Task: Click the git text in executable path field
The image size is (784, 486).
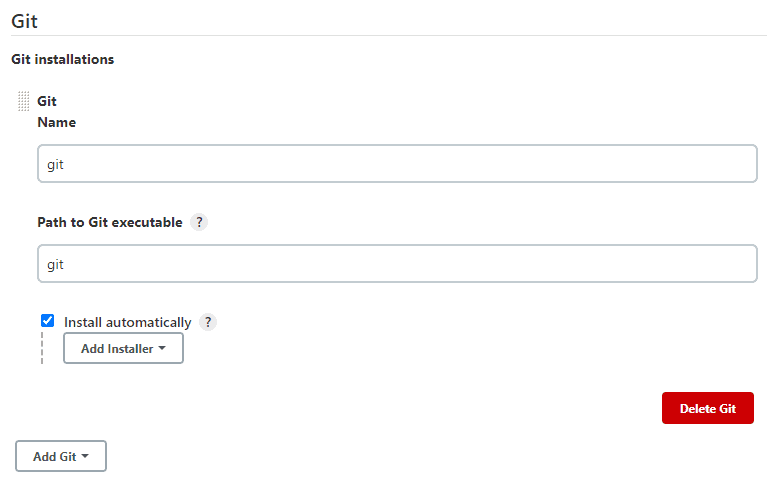Action: (x=56, y=264)
